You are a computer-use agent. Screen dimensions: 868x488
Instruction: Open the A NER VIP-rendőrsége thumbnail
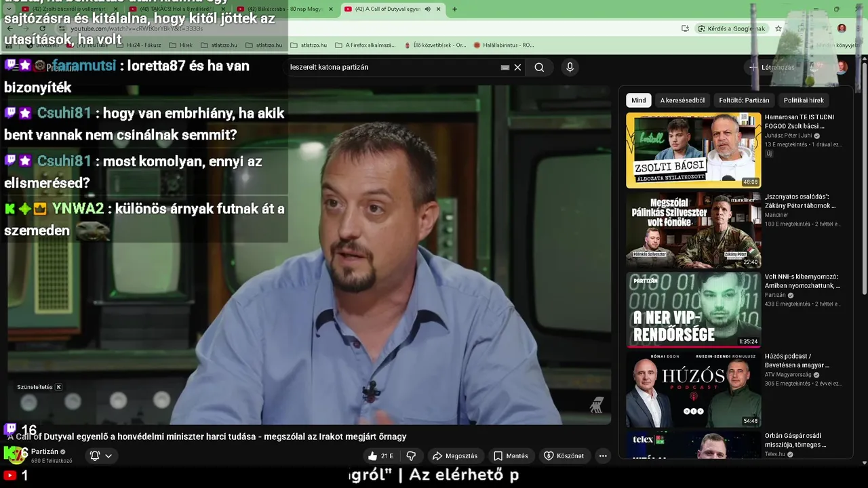pos(693,310)
